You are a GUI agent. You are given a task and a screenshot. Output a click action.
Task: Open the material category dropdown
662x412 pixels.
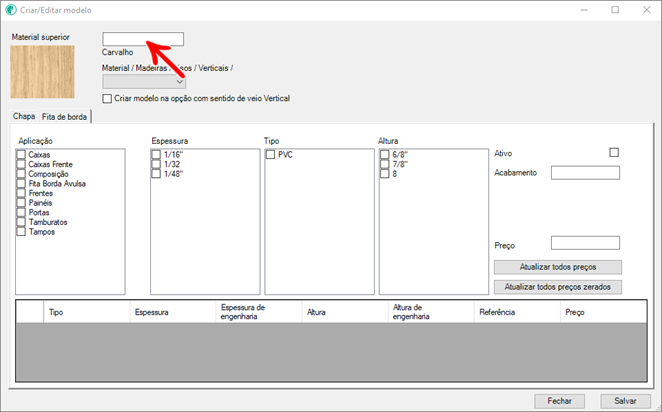click(x=144, y=81)
